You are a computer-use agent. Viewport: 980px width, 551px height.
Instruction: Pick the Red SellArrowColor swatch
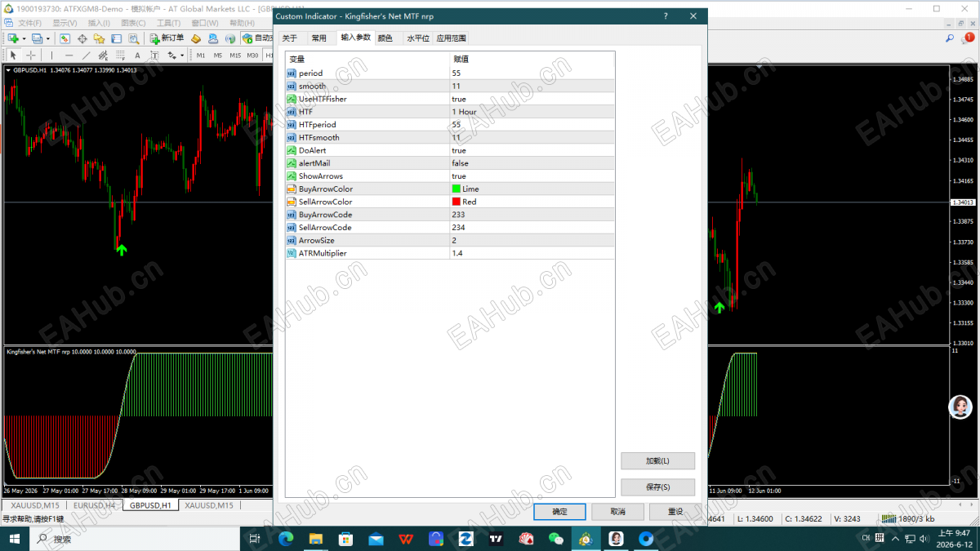[457, 202]
